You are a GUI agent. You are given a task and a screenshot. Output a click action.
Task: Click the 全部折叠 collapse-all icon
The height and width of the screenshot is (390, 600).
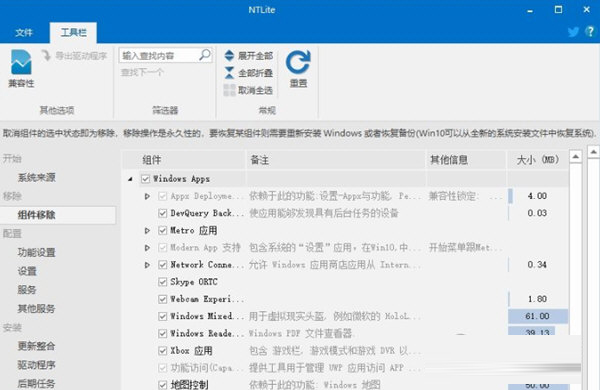[229, 73]
